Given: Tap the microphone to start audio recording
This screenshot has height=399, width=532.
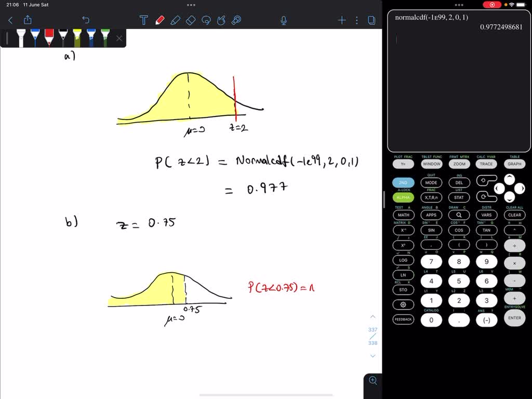Looking at the screenshot, I should click(284, 20).
